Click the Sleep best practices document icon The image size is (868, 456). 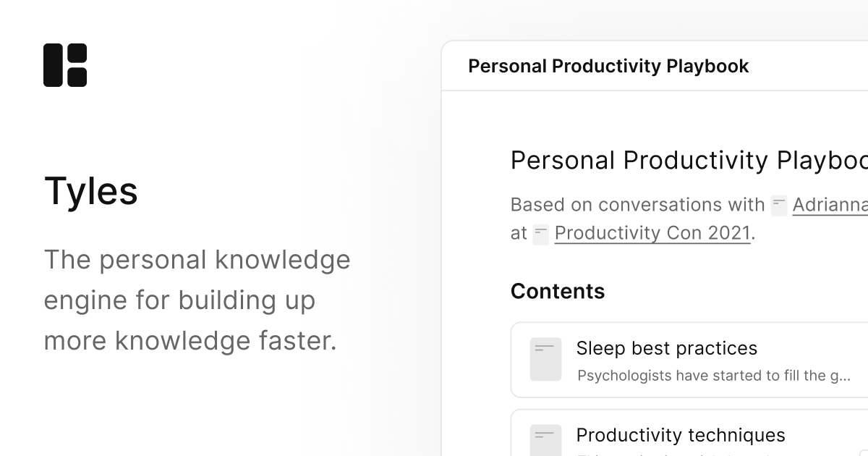545,359
